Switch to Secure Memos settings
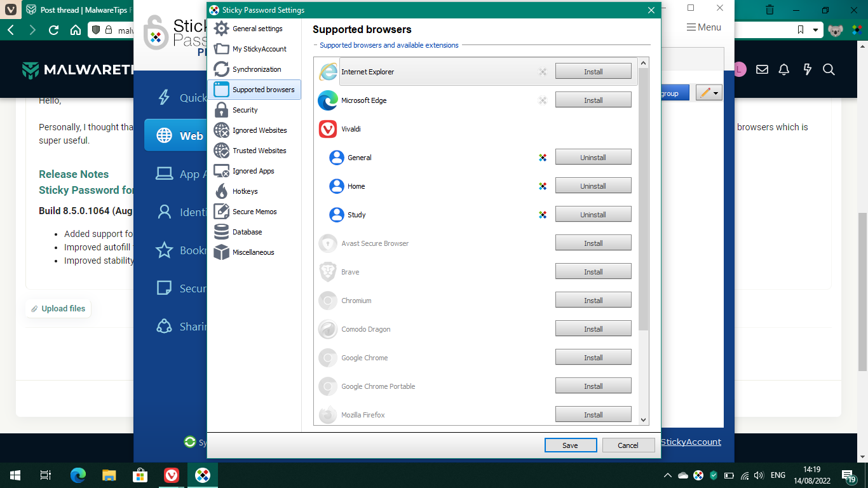 point(254,212)
